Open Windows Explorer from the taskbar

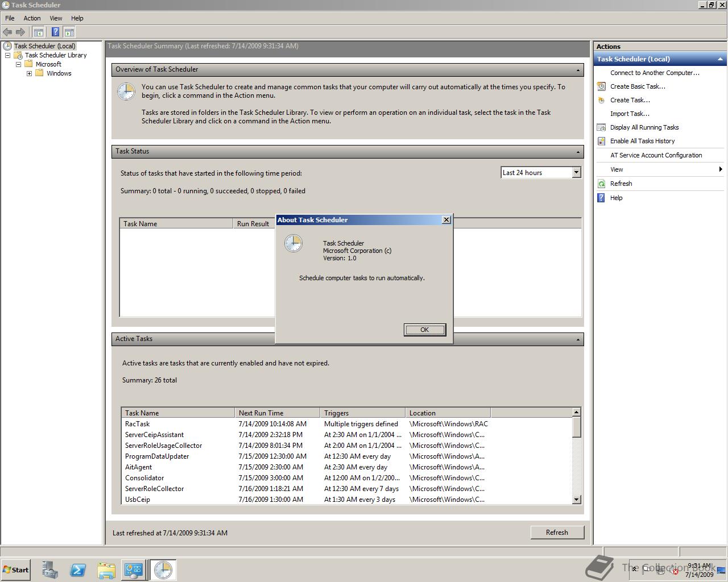tap(106, 570)
